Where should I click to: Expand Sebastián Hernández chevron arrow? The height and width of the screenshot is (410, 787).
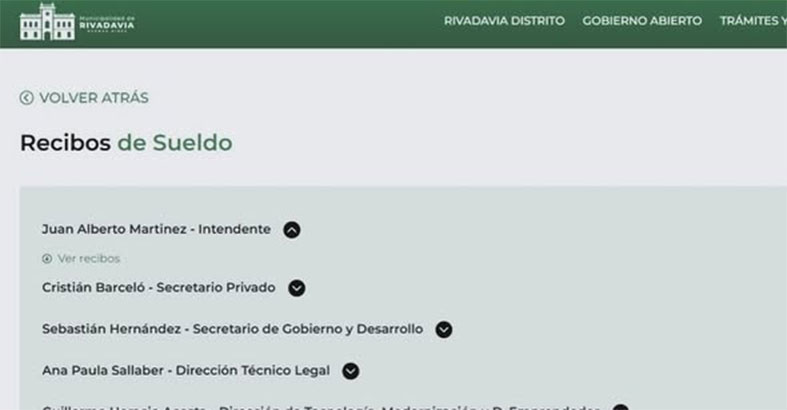(444, 329)
